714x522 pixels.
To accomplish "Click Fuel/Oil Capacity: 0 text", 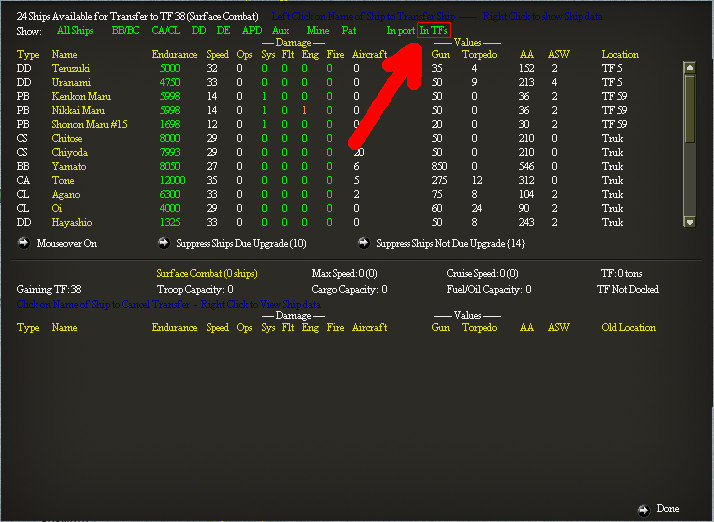I will click(489, 289).
